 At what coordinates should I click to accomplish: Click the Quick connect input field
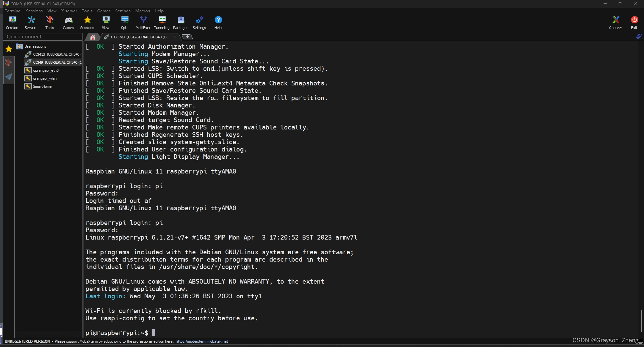[x=43, y=37]
